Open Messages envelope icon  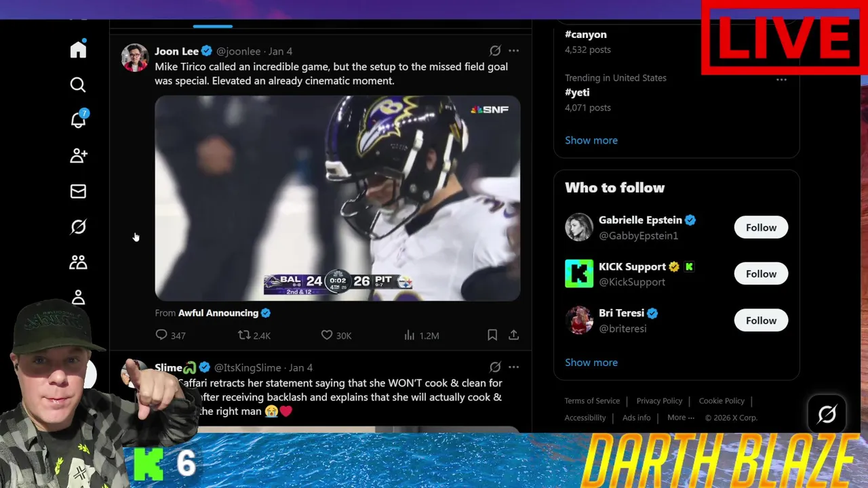pyautogui.click(x=78, y=191)
